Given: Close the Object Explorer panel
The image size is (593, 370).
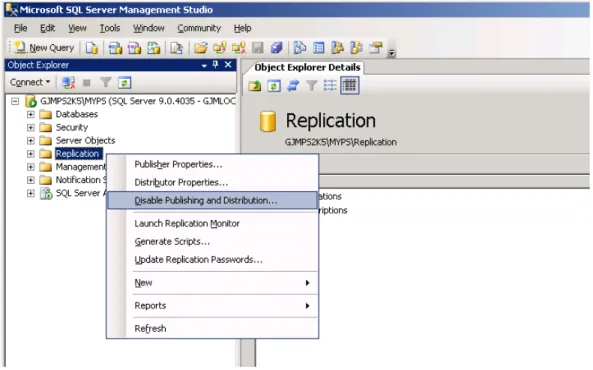Looking at the screenshot, I should coord(228,65).
